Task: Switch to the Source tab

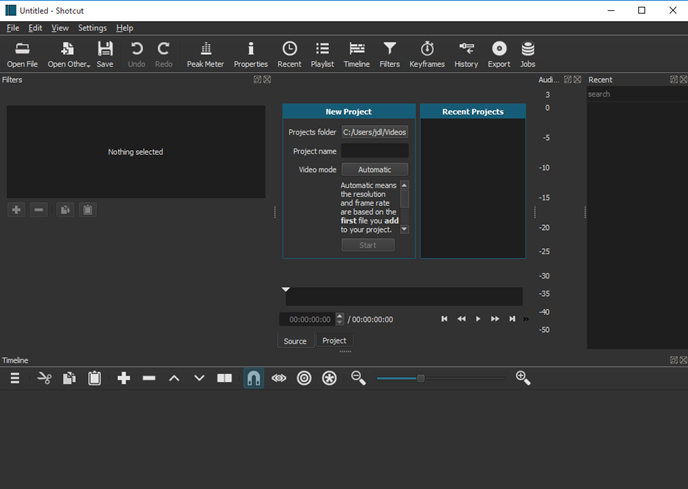Action: 295,341
